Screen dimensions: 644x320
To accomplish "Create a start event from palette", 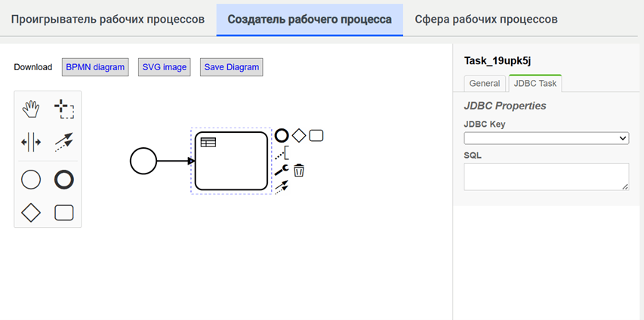I will (x=30, y=180).
